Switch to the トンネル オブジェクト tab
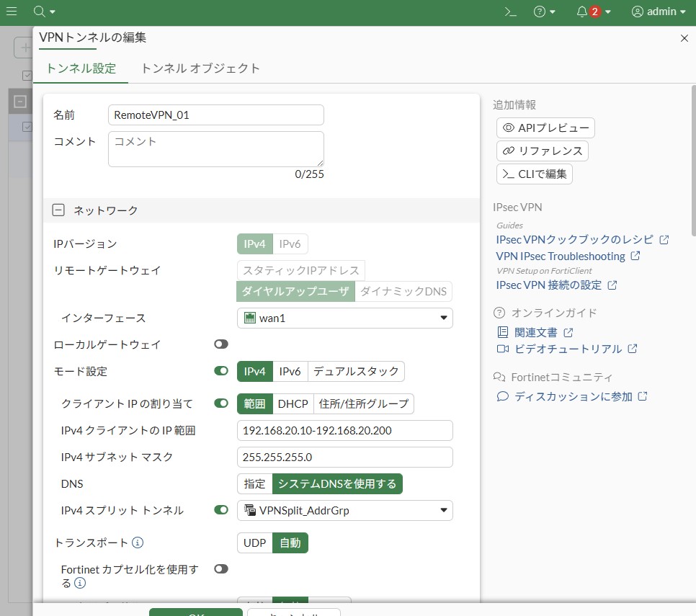The image size is (696, 616). 200,68
